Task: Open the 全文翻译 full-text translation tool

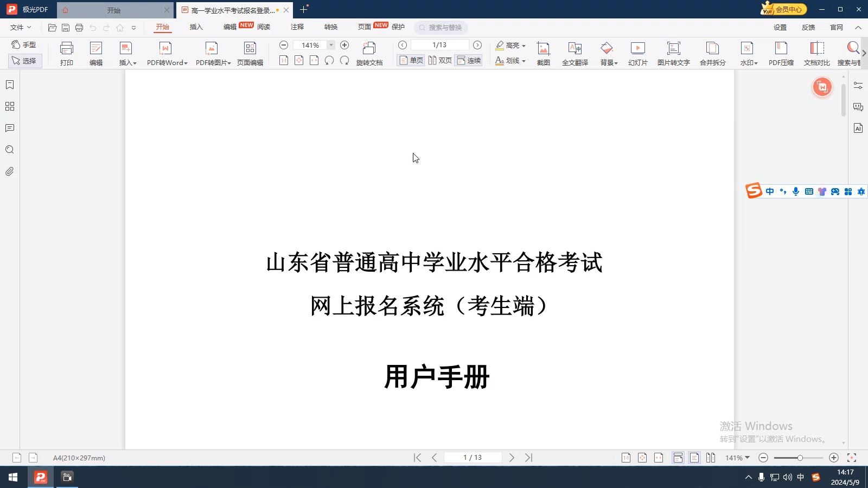Action: (x=575, y=53)
